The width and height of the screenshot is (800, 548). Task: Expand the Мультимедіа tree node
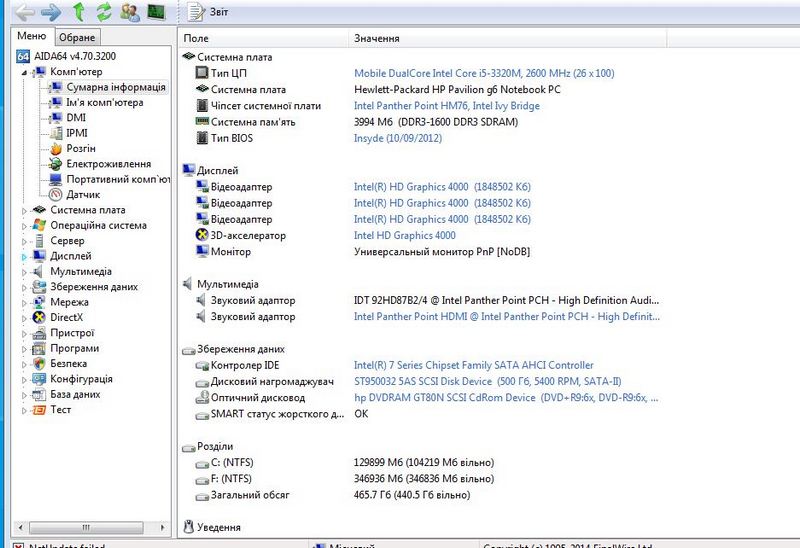25,271
